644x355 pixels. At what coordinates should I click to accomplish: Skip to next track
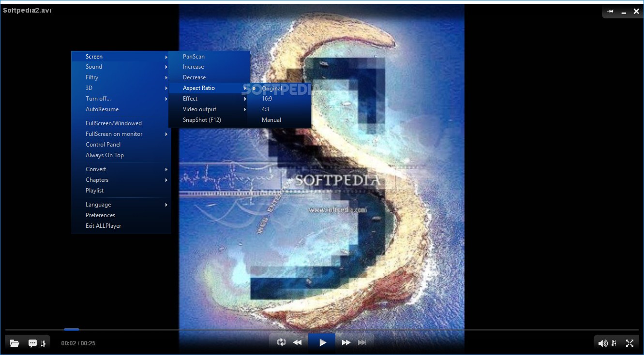[x=362, y=342]
